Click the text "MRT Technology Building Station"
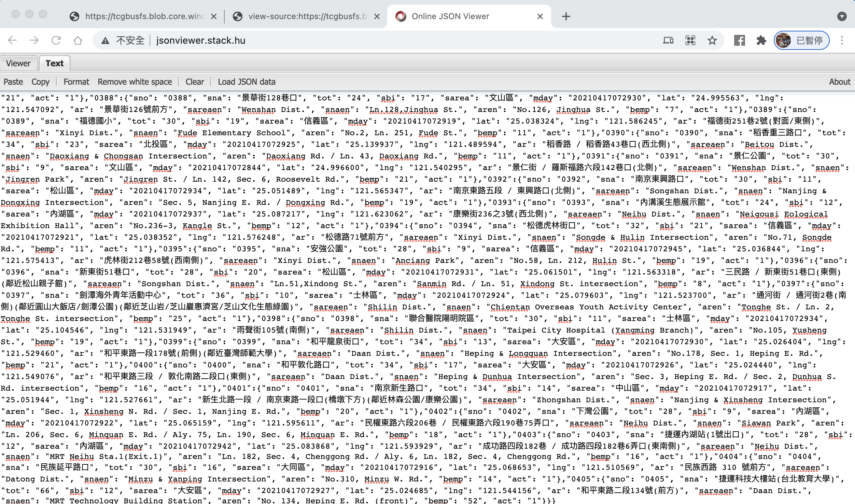The image size is (855, 504). (x=126, y=500)
